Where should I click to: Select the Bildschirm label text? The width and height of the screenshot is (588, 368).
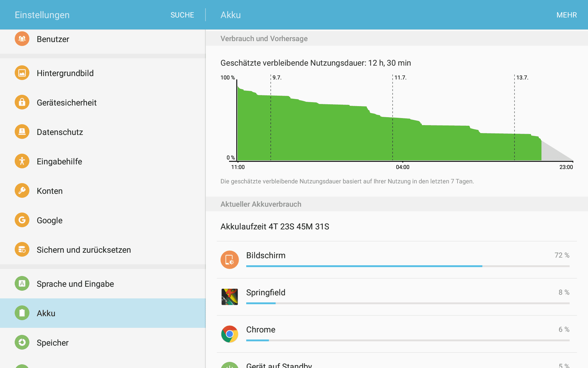click(266, 255)
